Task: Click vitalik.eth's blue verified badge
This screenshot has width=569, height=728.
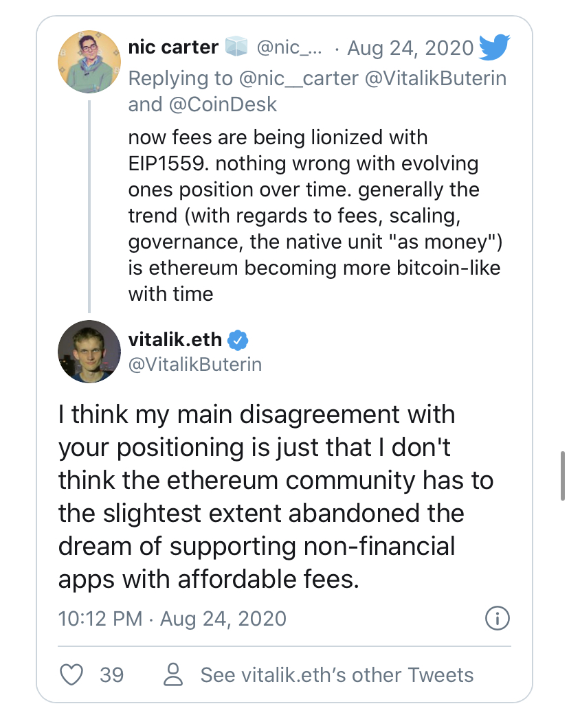Action: pos(238,339)
